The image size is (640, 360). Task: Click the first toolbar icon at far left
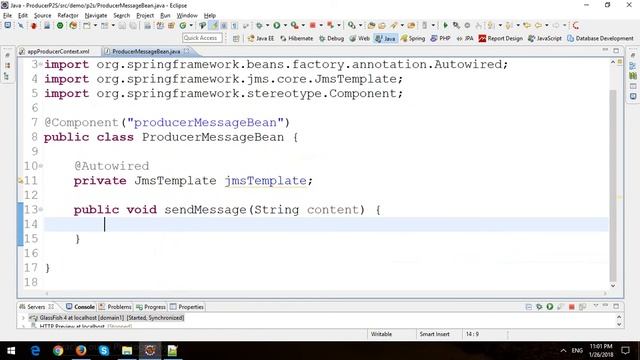tap(8, 25)
